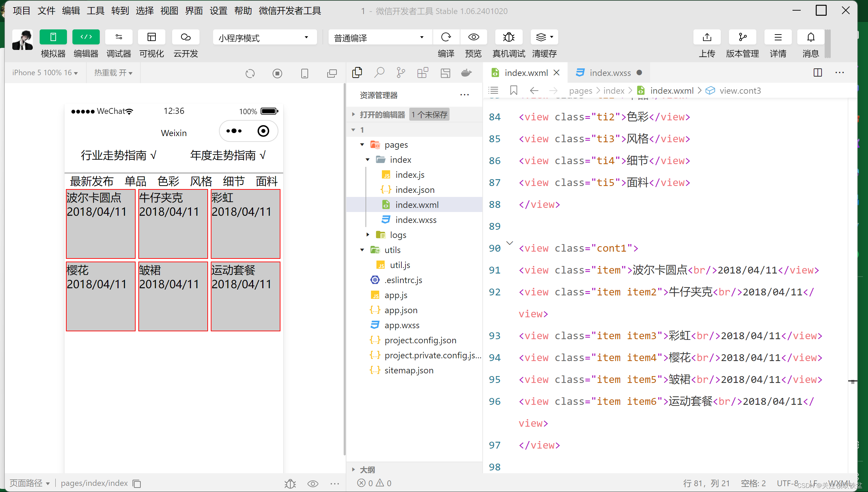Open the 小程序模式 mode dropdown
868x492 pixels.
pos(265,37)
